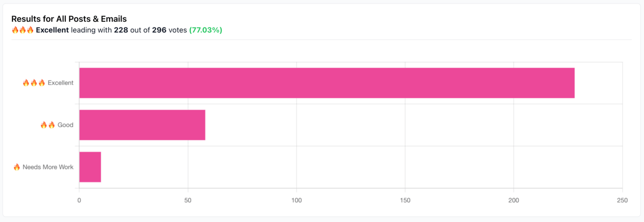
Task: Click the 200 tick label on the x-axis
Action: (x=514, y=200)
